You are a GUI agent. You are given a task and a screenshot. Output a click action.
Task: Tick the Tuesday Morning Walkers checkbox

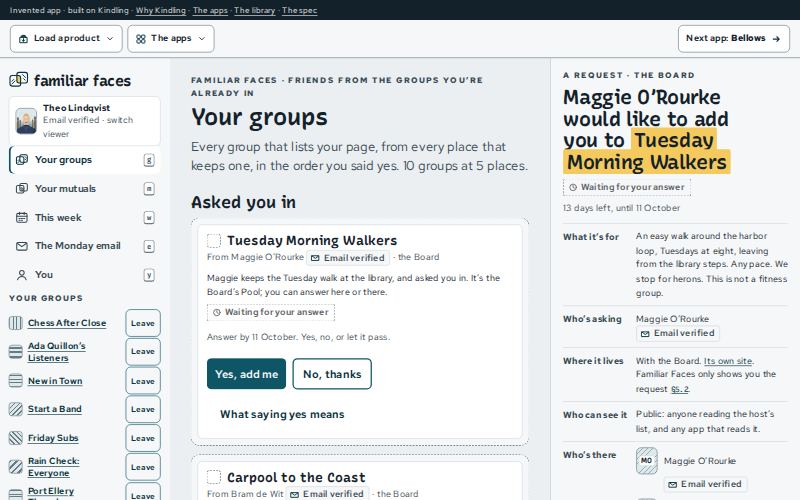tap(214, 240)
